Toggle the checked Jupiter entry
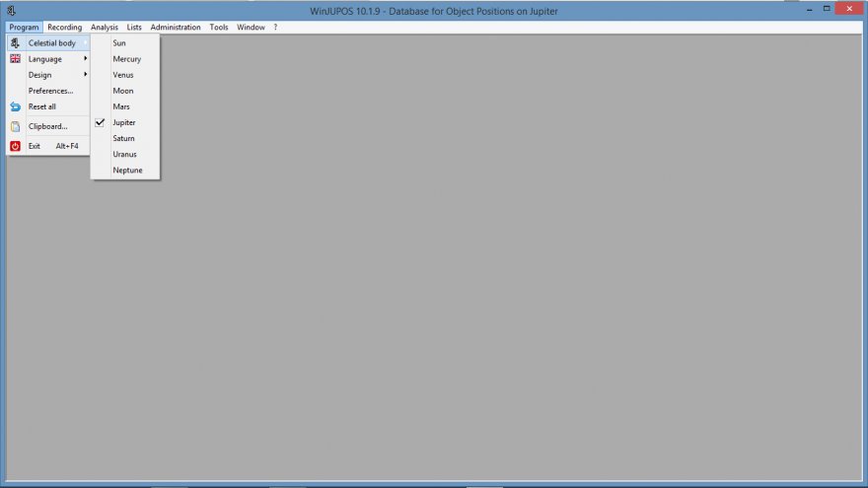 pyautogui.click(x=125, y=122)
